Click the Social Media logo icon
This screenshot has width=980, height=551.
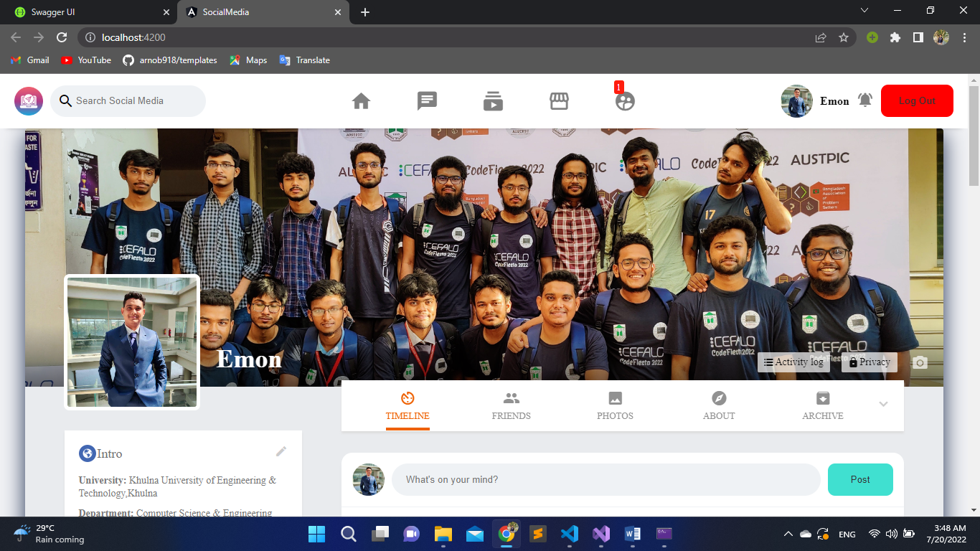point(29,101)
